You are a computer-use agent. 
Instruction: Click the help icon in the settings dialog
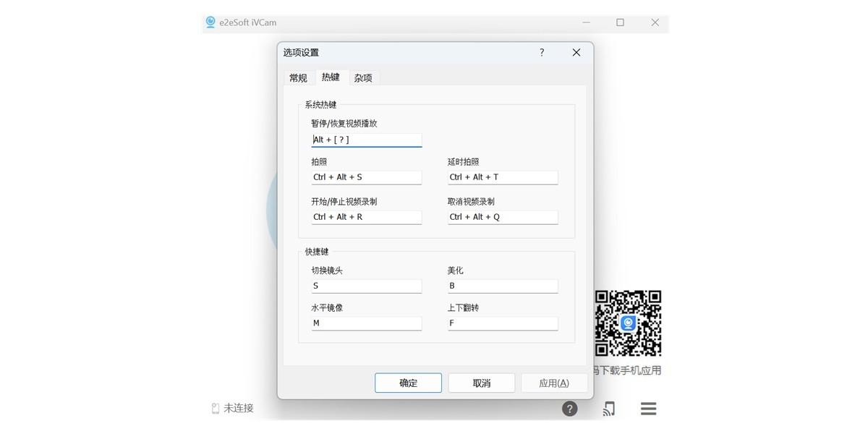[x=541, y=52]
